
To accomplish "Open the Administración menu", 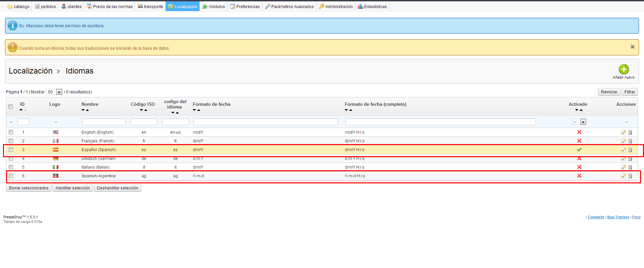I will pyautogui.click(x=336, y=6).
